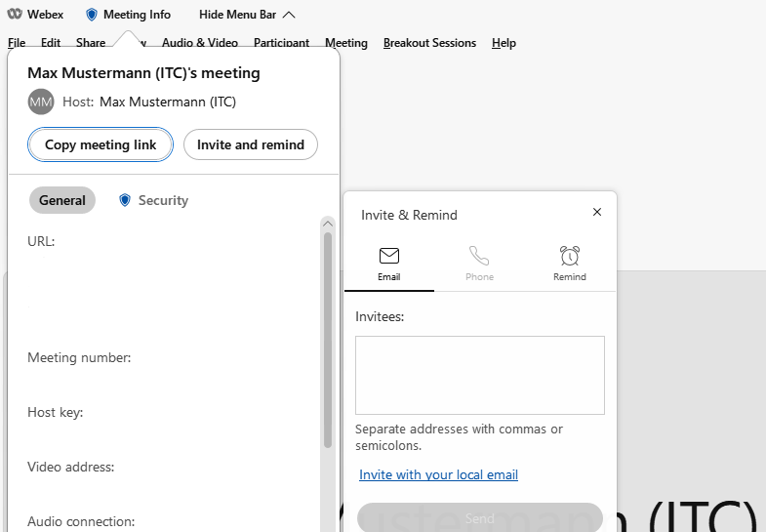766x532 pixels.
Task: Open the File menu
Action: coord(17,43)
